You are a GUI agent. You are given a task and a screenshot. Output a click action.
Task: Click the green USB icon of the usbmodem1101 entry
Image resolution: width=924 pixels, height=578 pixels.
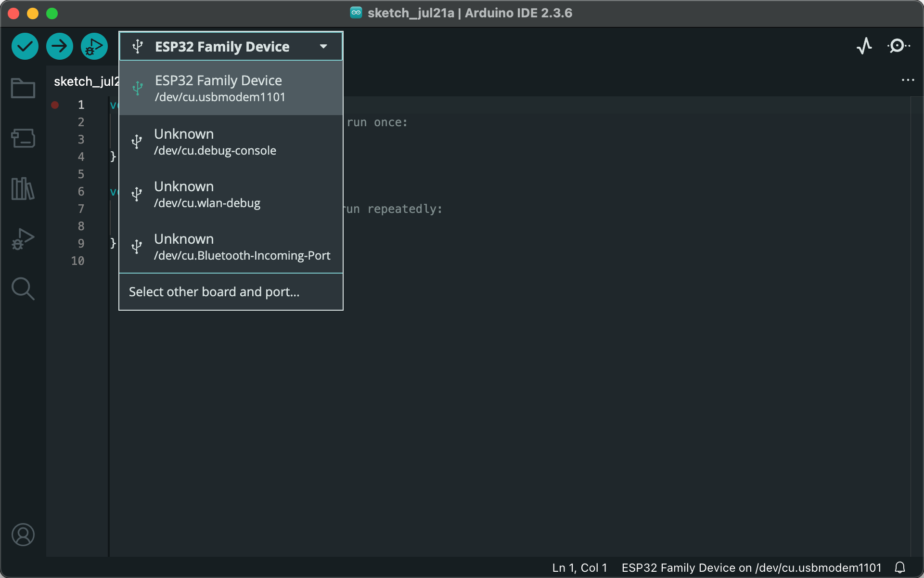(138, 88)
